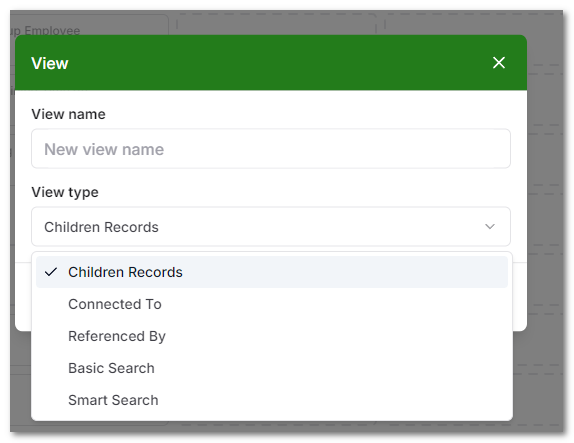
Task: Click the View name label
Action: (x=68, y=114)
